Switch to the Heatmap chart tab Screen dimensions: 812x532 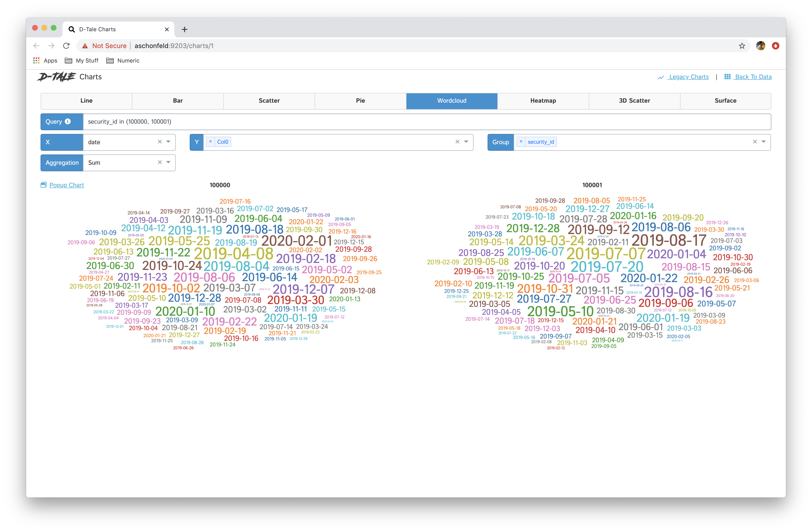pos(543,101)
